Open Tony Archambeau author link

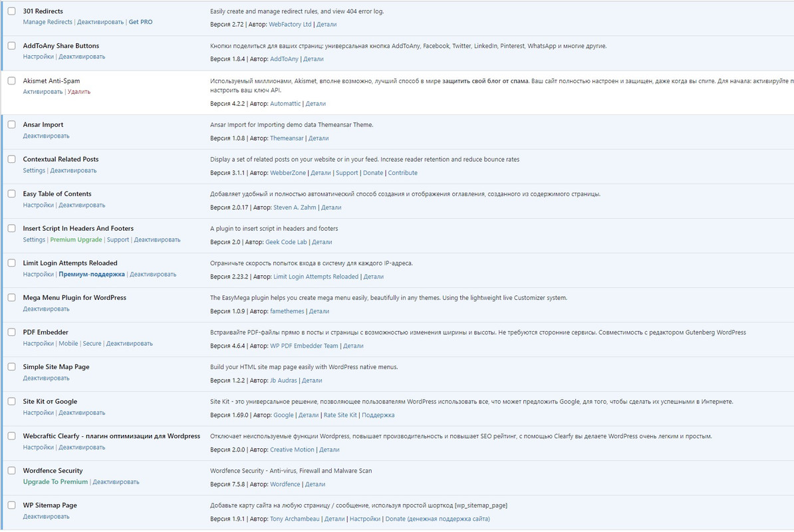tap(295, 519)
